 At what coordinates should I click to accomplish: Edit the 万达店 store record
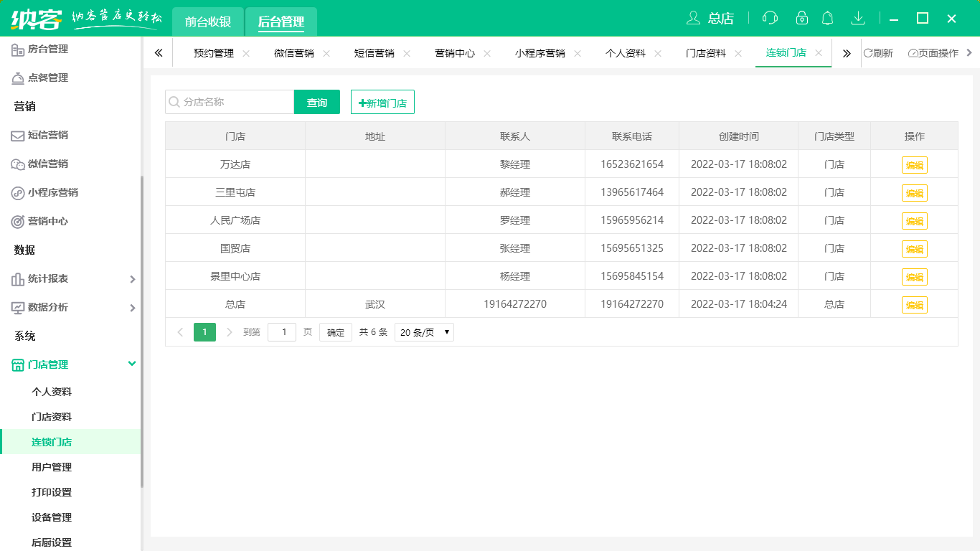pyautogui.click(x=914, y=164)
